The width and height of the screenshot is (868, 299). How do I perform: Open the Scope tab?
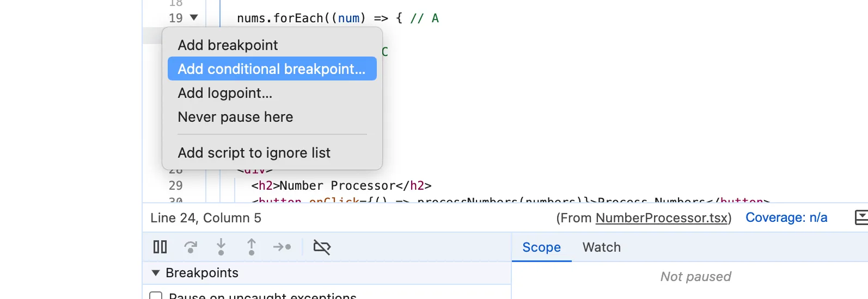click(541, 247)
